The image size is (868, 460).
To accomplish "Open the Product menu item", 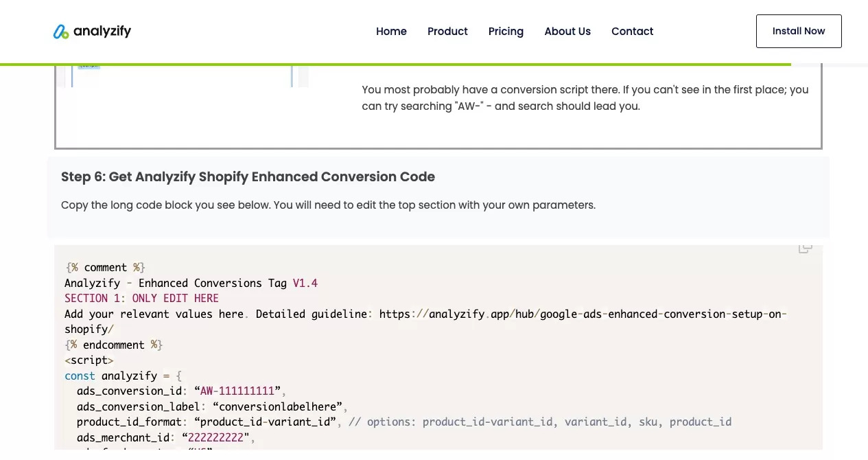I will [447, 32].
